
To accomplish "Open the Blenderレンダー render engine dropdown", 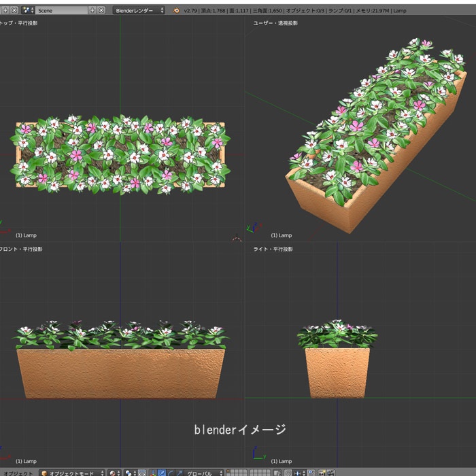I will point(139,10).
